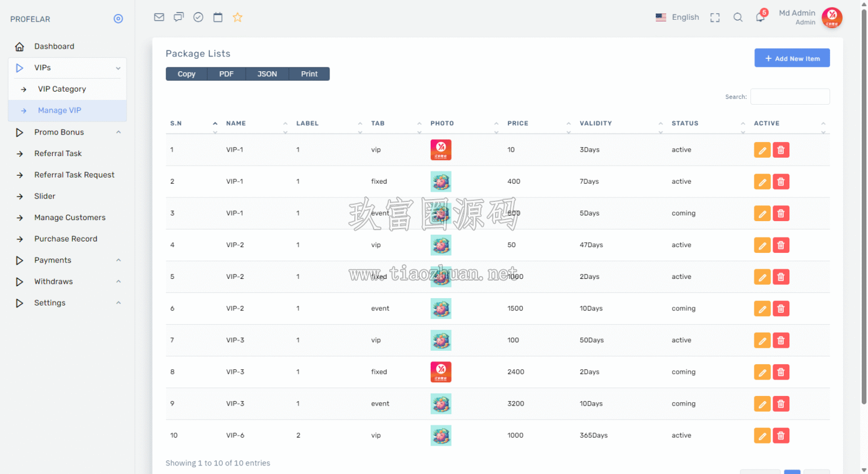Export table using the PDF button

click(226, 74)
